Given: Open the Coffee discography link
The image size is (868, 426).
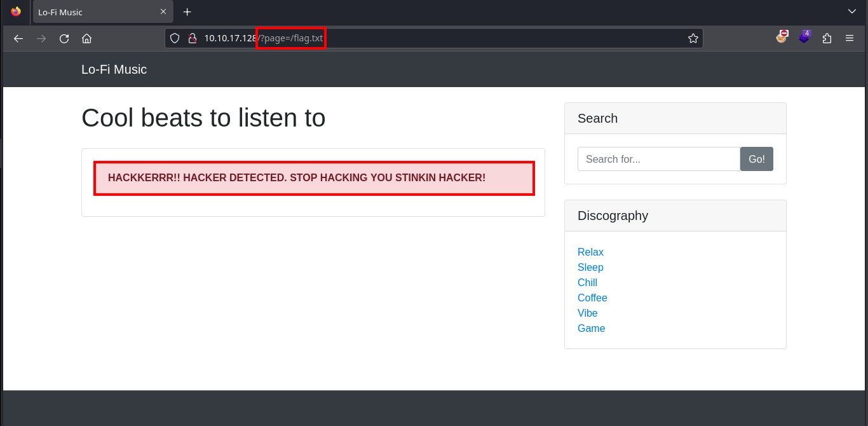Looking at the screenshot, I should pos(592,298).
